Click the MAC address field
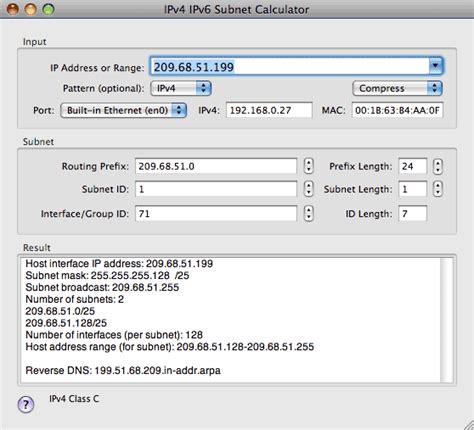Image resolution: width=474 pixels, height=430 pixels. pyautogui.click(x=397, y=110)
